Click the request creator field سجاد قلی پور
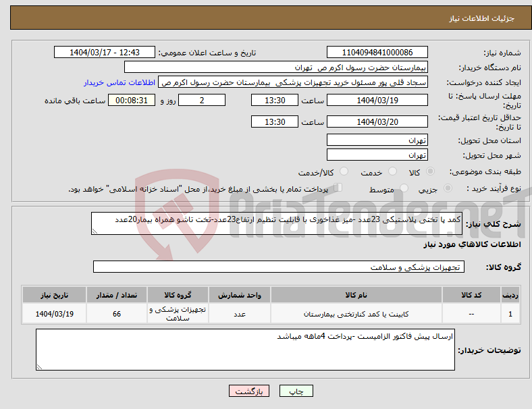Image resolution: width=532 pixels, height=409 pixels. [x=293, y=82]
